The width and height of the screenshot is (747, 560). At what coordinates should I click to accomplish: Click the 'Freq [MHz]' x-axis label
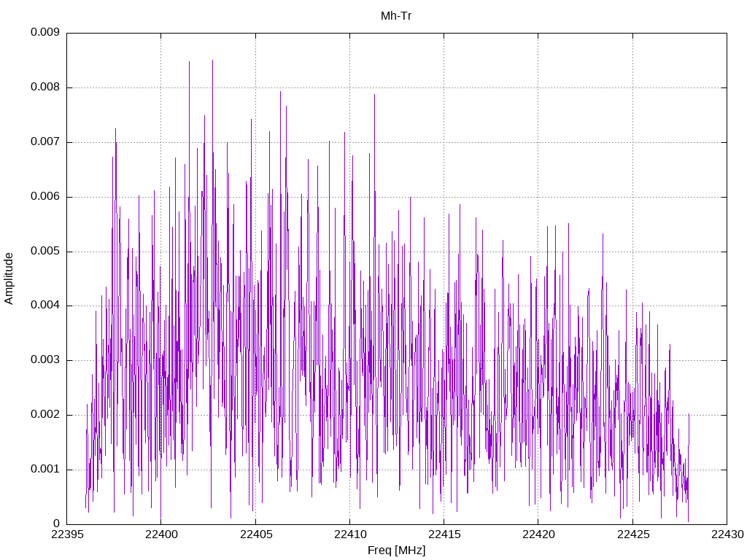tap(396, 550)
